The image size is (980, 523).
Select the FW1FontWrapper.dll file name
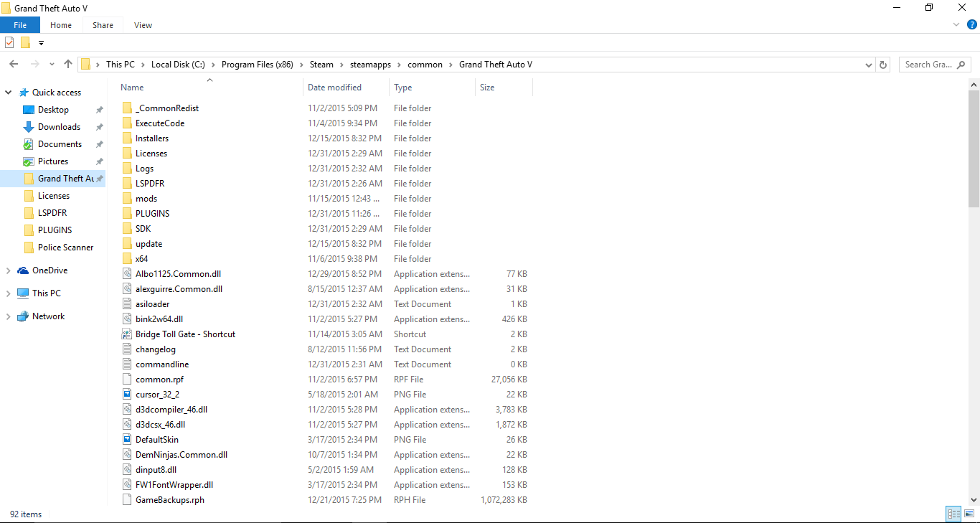click(174, 485)
